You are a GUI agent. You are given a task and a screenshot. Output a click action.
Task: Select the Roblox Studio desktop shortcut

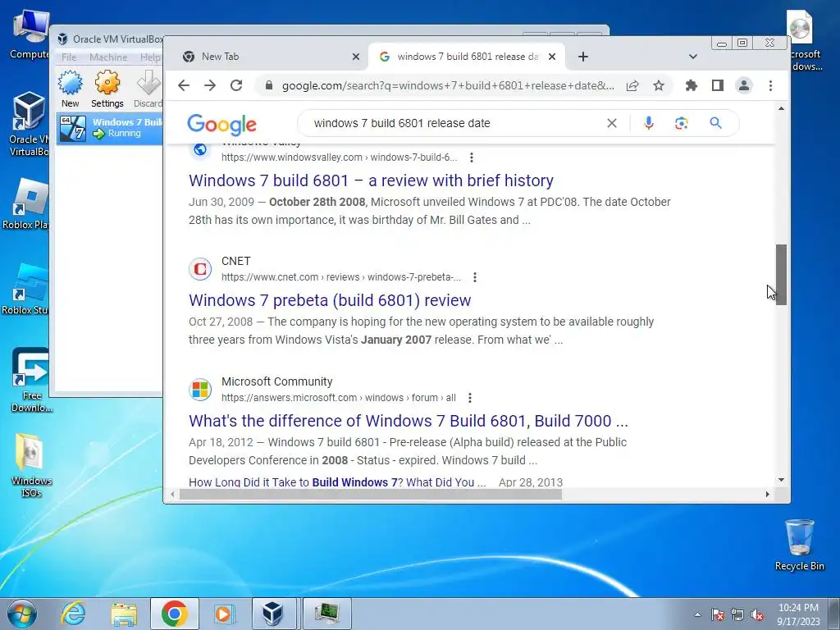click(25, 290)
